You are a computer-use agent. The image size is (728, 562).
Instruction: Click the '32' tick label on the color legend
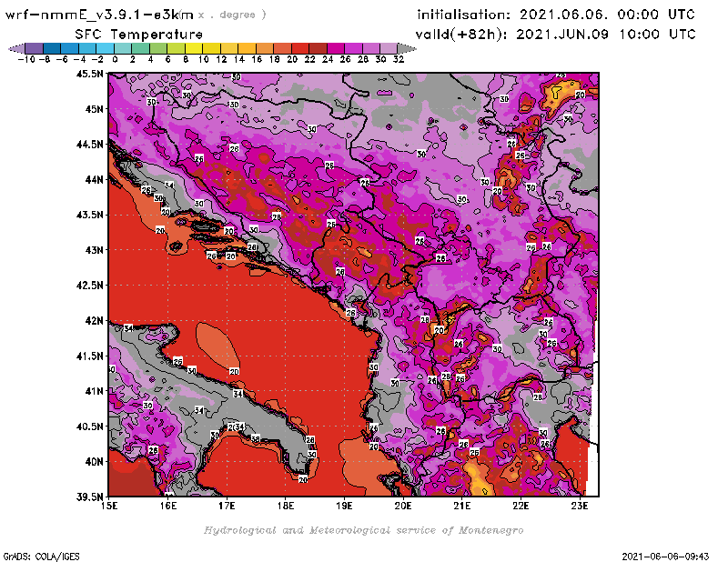(399, 59)
